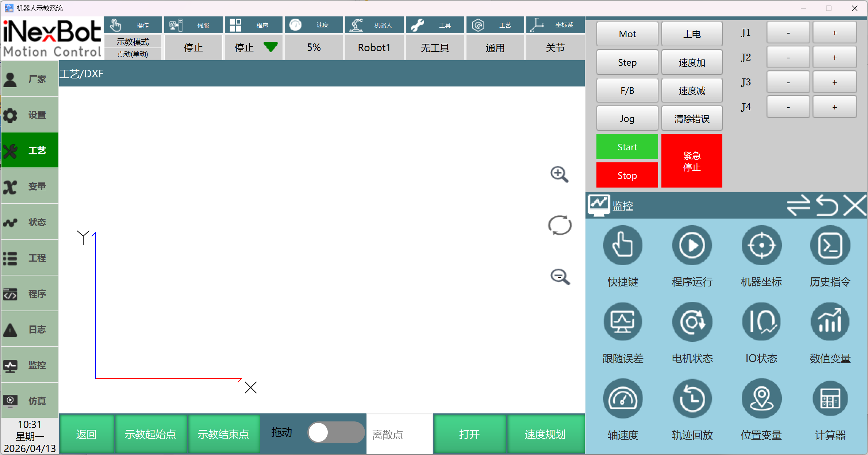Open the 轨迹回放 trajectory playback icon
This screenshot has height=455, width=868.
pyautogui.click(x=692, y=399)
